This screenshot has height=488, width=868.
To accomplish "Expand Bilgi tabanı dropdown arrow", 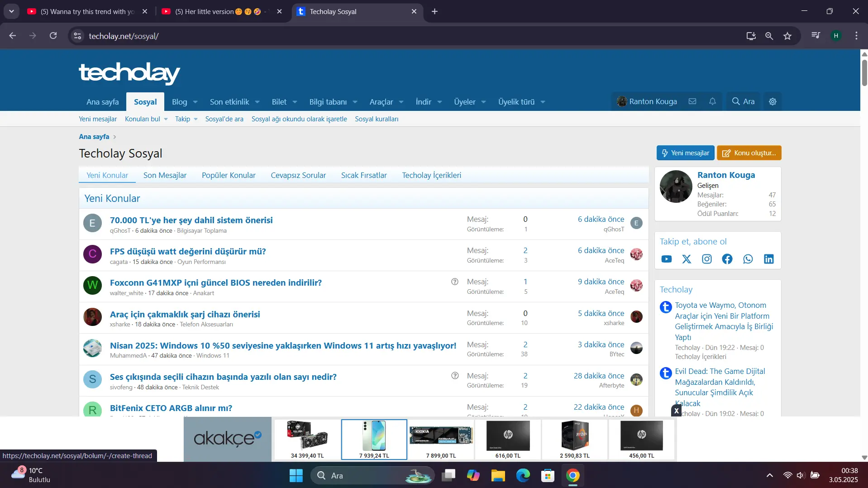I will (x=355, y=102).
